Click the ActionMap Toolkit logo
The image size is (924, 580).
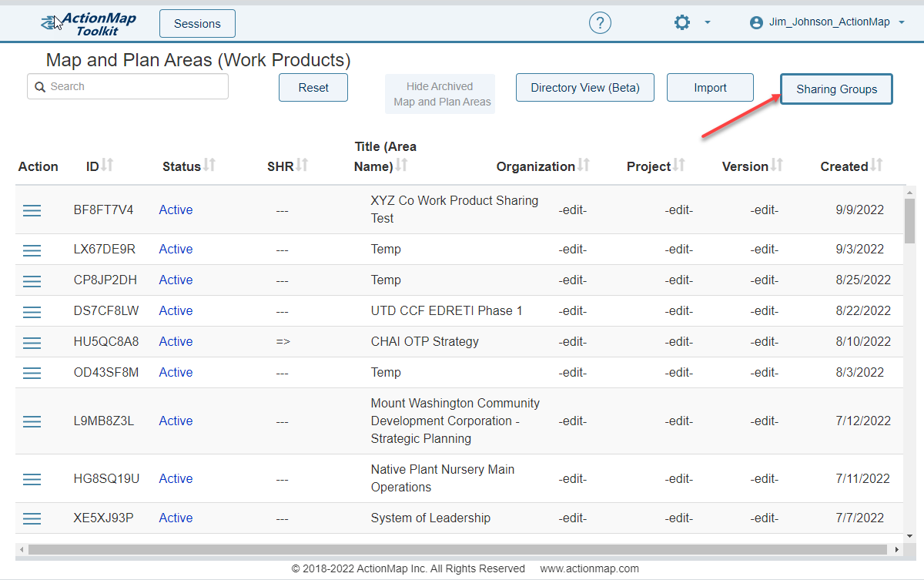pyautogui.click(x=89, y=24)
